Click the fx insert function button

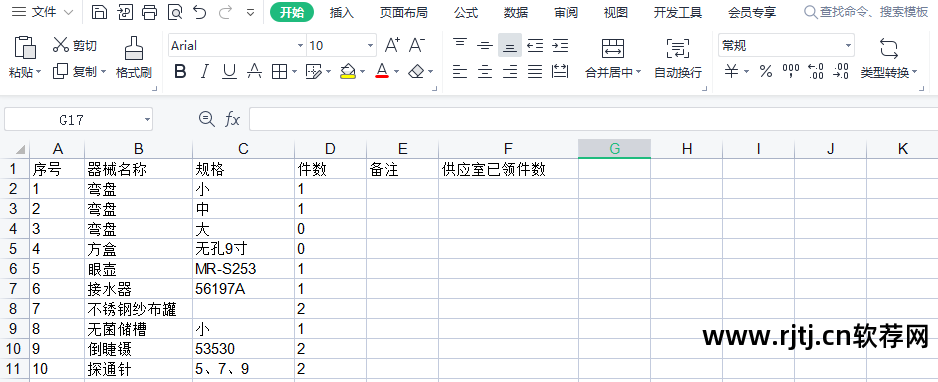232,120
